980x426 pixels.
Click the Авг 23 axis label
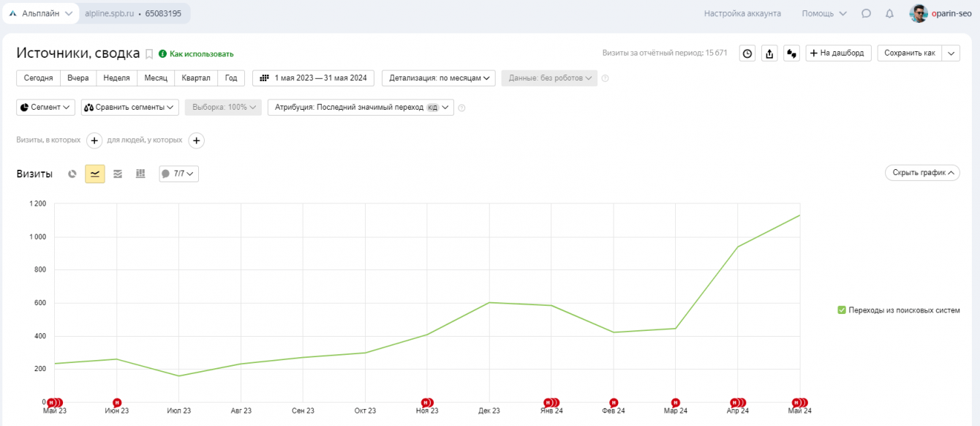tap(241, 411)
